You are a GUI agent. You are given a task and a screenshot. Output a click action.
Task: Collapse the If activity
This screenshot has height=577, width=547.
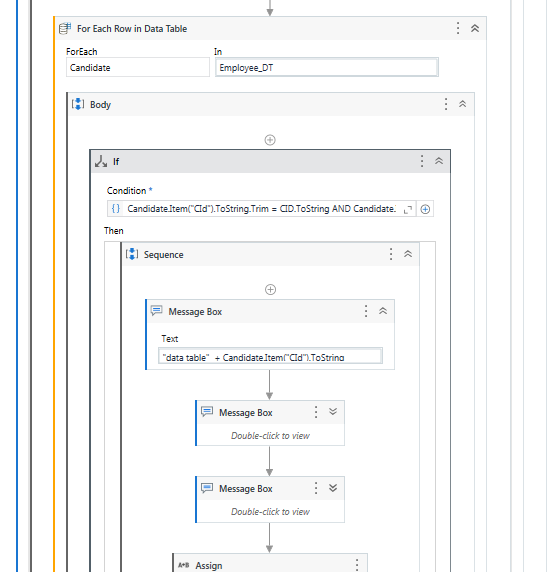click(x=439, y=161)
